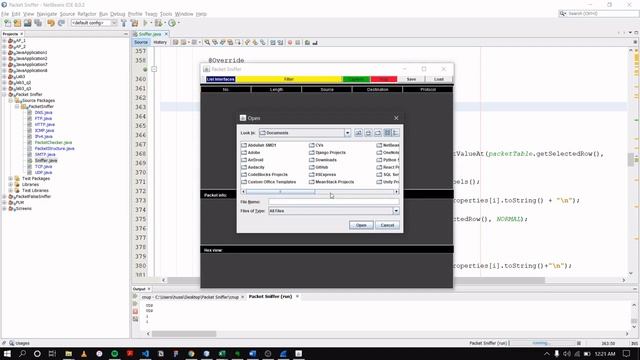This screenshot has height=360, width=640.
Task: Click the Home icon in Open dialog
Action: coord(368,133)
